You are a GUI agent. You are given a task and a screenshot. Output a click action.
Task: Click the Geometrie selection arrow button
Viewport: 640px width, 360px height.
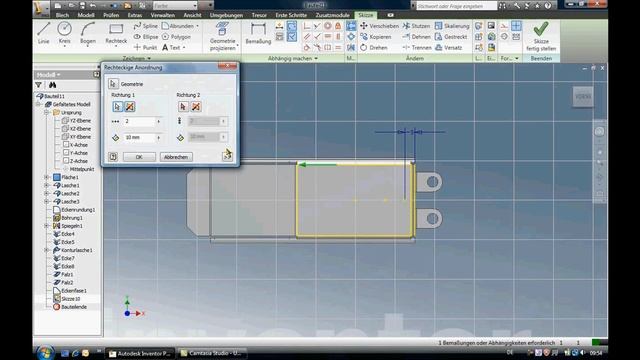click(113, 84)
